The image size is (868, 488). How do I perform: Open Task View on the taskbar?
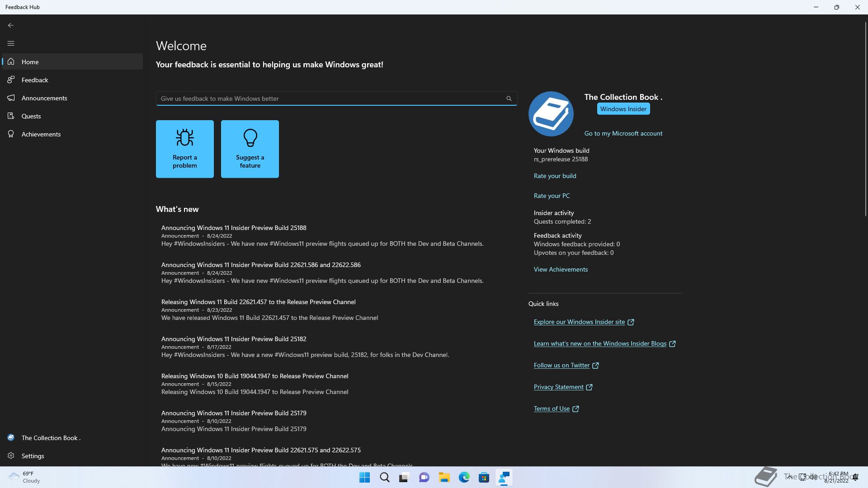pyautogui.click(x=404, y=477)
